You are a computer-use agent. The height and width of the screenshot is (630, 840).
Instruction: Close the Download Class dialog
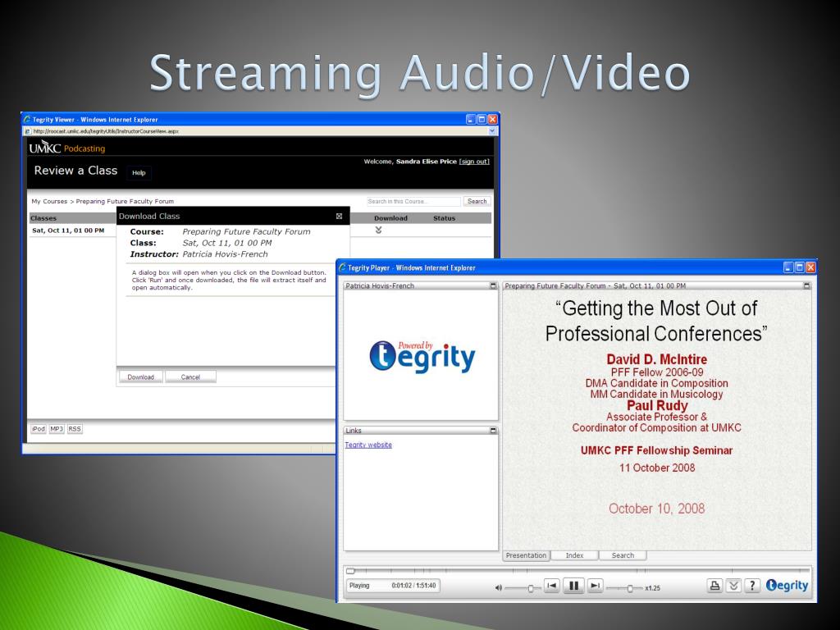pos(339,216)
